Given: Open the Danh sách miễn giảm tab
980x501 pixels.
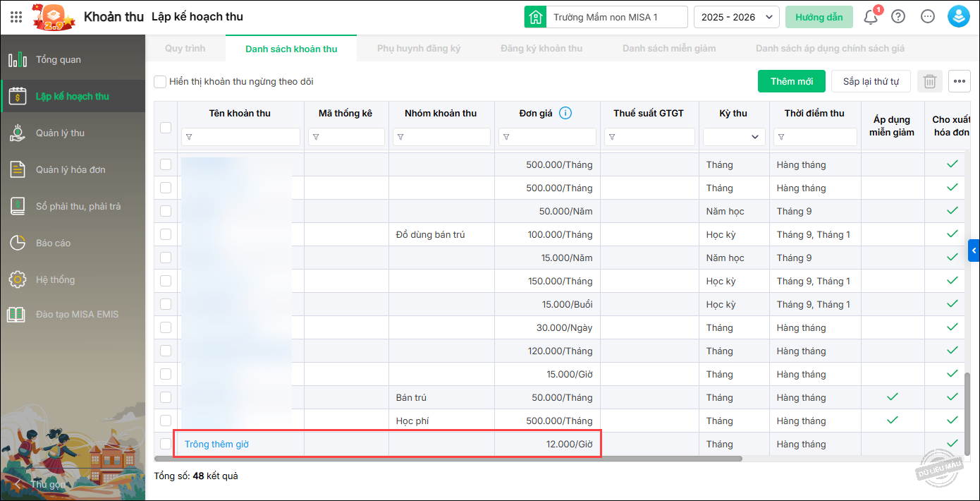Looking at the screenshot, I should click(668, 49).
